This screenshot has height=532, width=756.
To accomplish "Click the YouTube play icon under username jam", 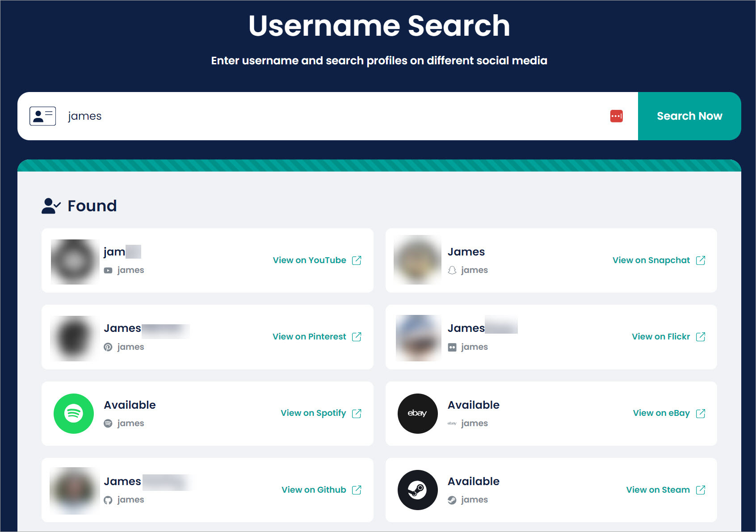I will pos(108,270).
